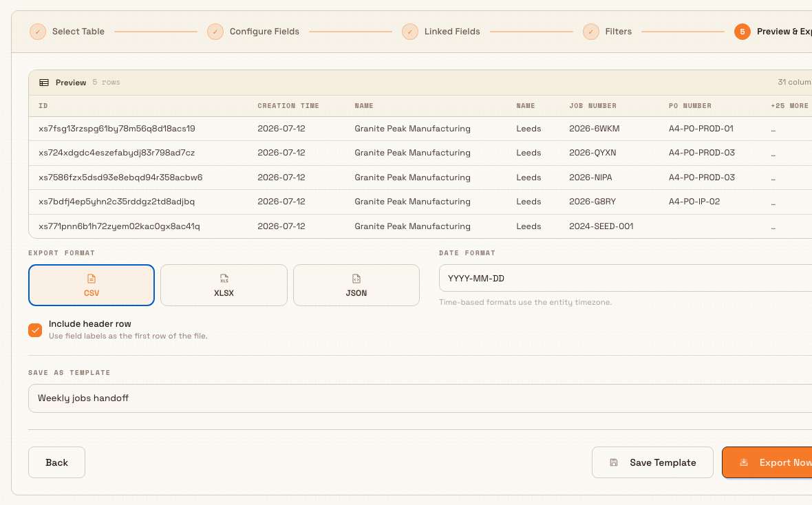The image size is (812, 505).
Task: Click the Filters step checkmark icon
Action: [591, 32]
